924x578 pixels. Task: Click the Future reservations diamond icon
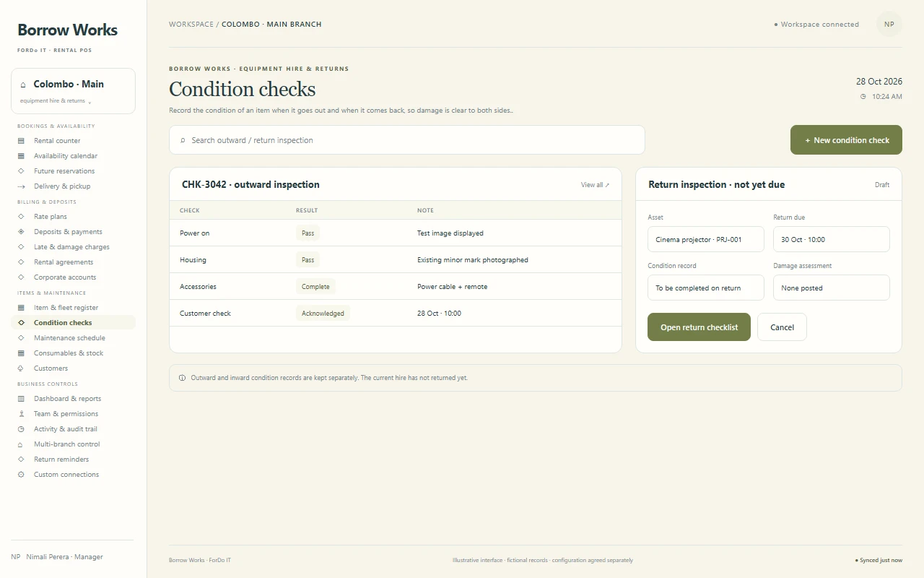(x=21, y=171)
